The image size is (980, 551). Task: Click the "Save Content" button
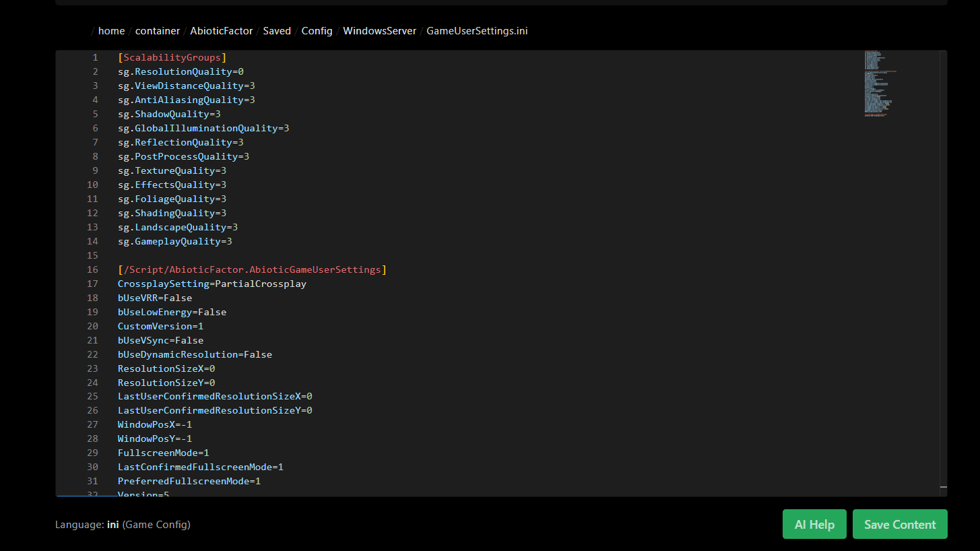click(899, 523)
